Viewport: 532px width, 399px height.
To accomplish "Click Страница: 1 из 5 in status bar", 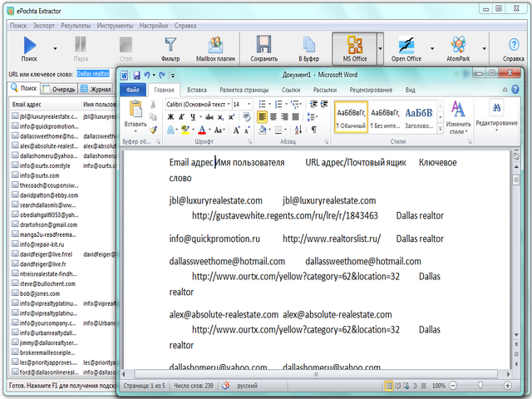I will point(144,386).
